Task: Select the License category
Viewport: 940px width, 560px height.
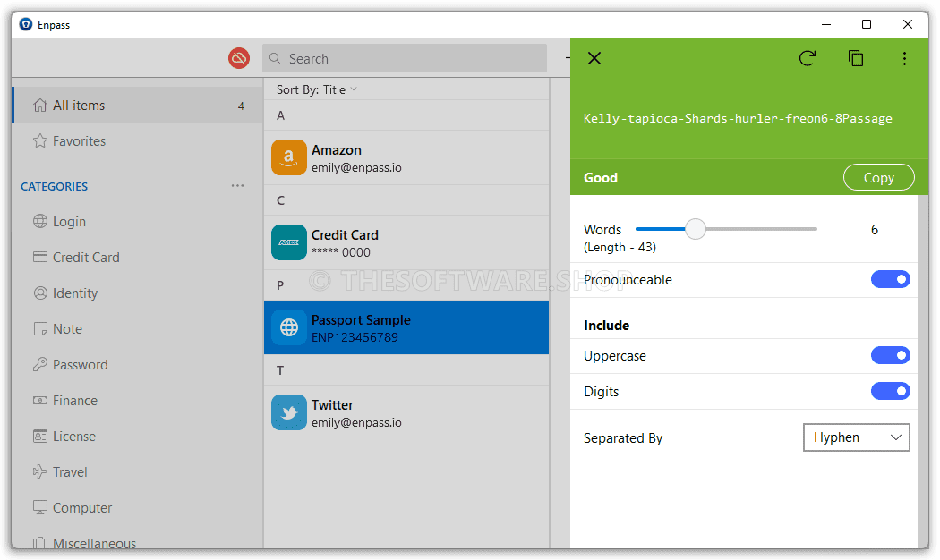Action: [x=137, y=436]
